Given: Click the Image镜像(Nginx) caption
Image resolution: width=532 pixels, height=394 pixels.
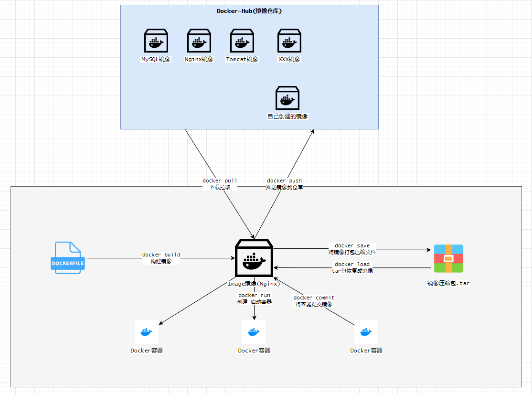Looking at the screenshot, I should (254, 284).
